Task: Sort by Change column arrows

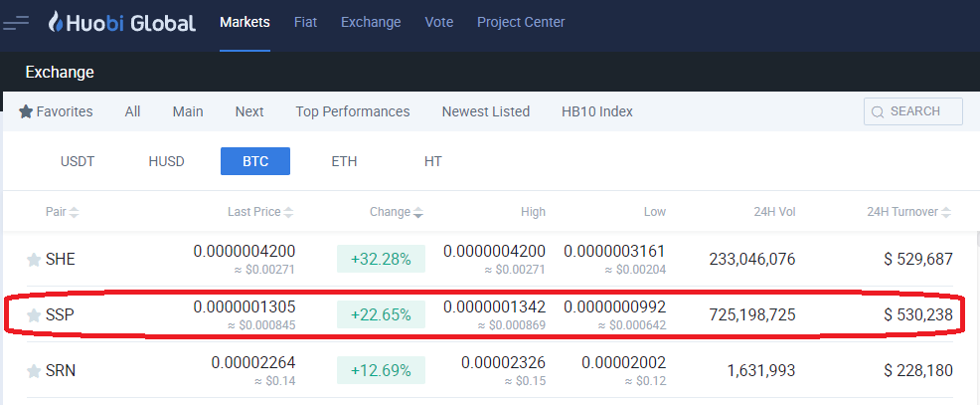Action: click(x=417, y=212)
